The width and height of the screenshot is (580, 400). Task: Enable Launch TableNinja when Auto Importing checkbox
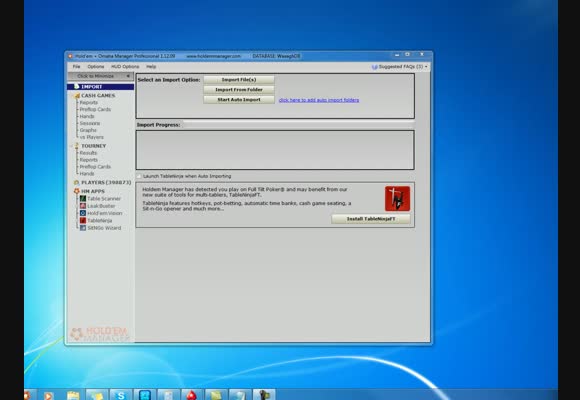[139, 176]
